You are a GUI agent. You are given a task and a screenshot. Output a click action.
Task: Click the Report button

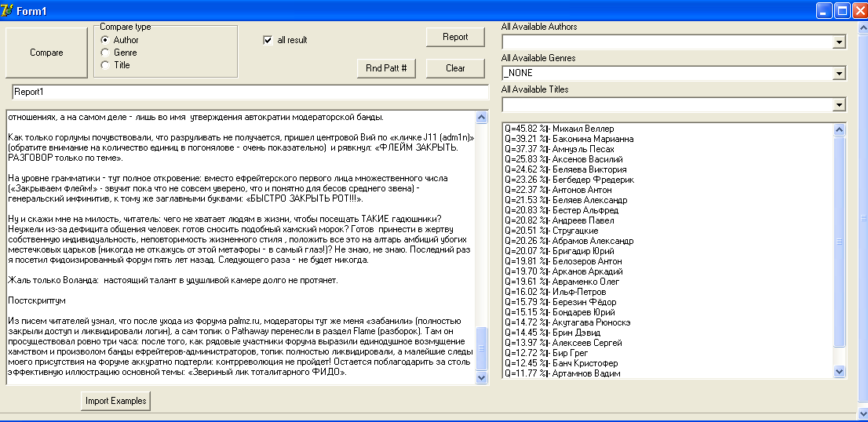click(x=455, y=37)
